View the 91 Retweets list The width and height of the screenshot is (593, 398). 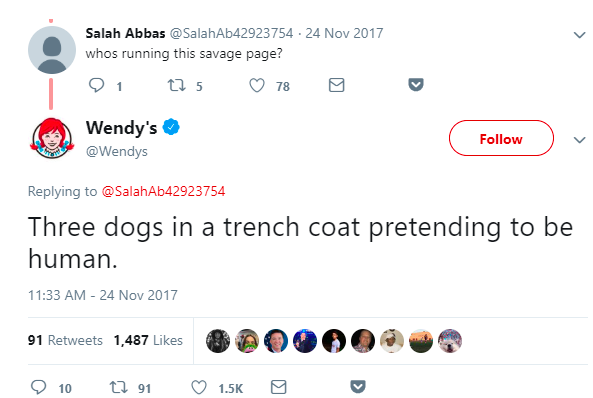coord(65,340)
